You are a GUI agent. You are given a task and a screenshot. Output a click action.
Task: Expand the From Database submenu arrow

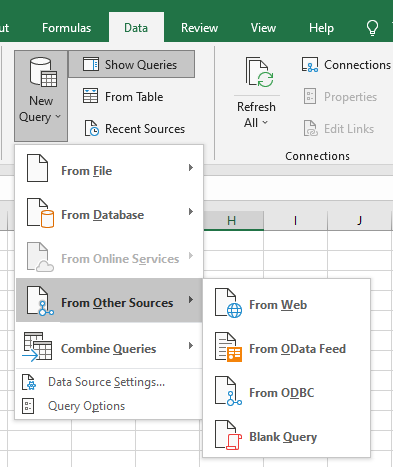[191, 211]
